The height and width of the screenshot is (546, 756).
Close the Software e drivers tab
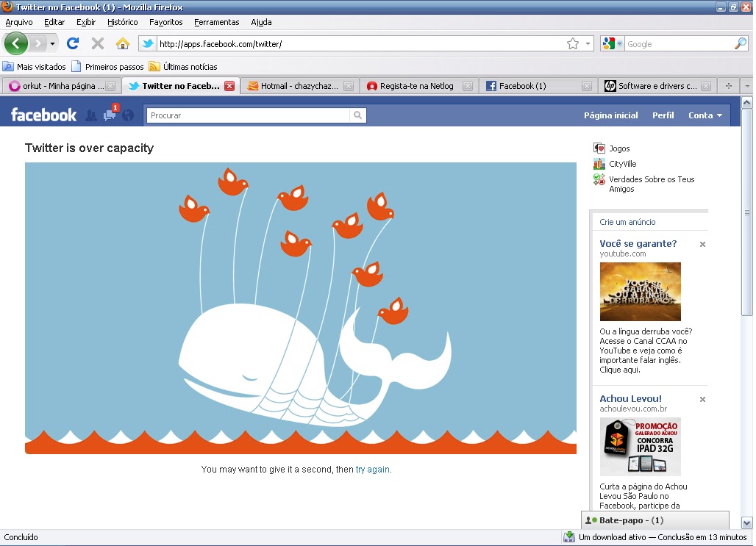(x=706, y=86)
